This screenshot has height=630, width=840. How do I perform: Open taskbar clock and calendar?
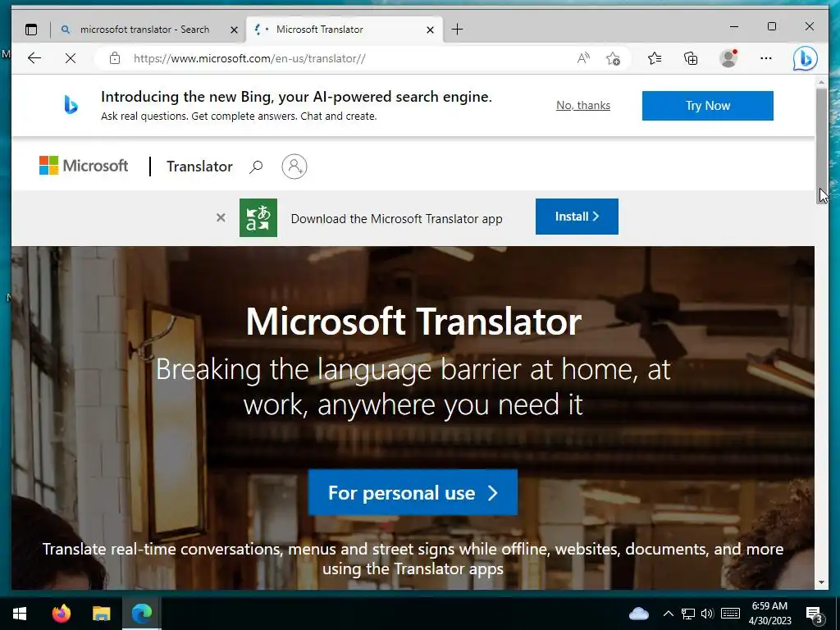coord(769,614)
